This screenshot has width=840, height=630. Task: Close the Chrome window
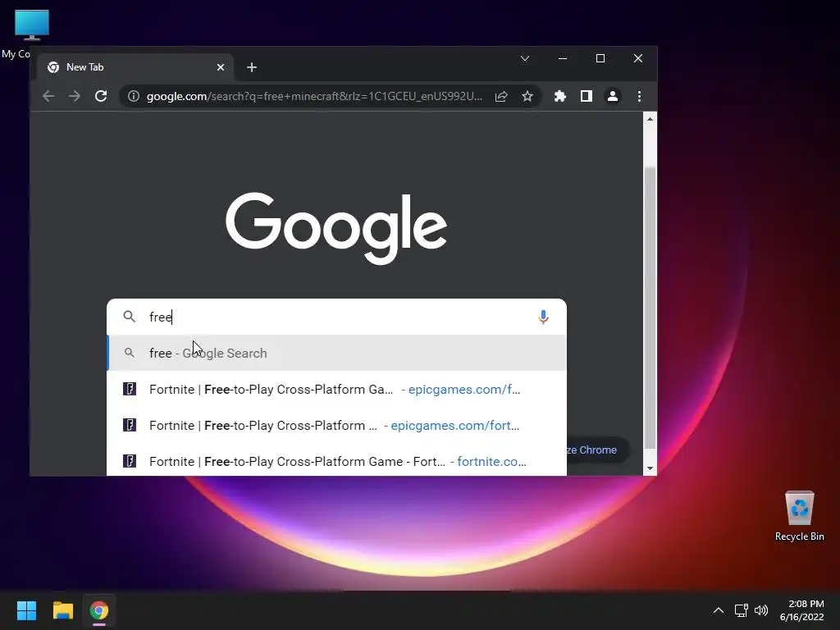coord(638,58)
